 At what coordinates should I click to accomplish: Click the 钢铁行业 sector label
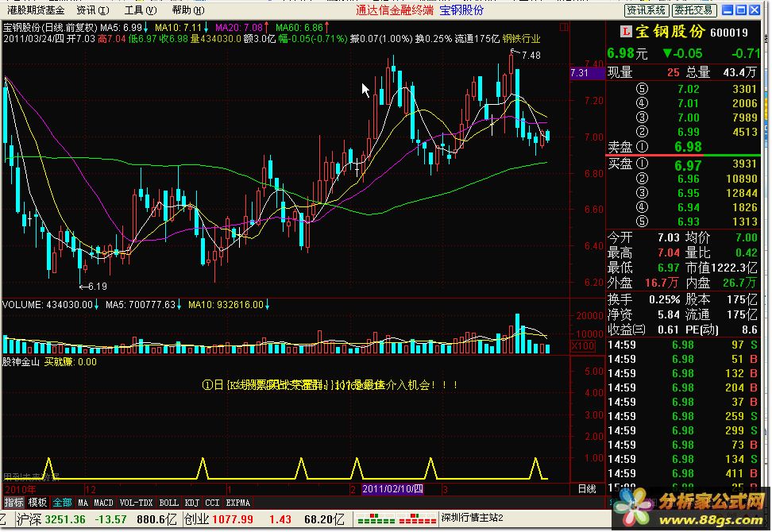[x=521, y=38]
